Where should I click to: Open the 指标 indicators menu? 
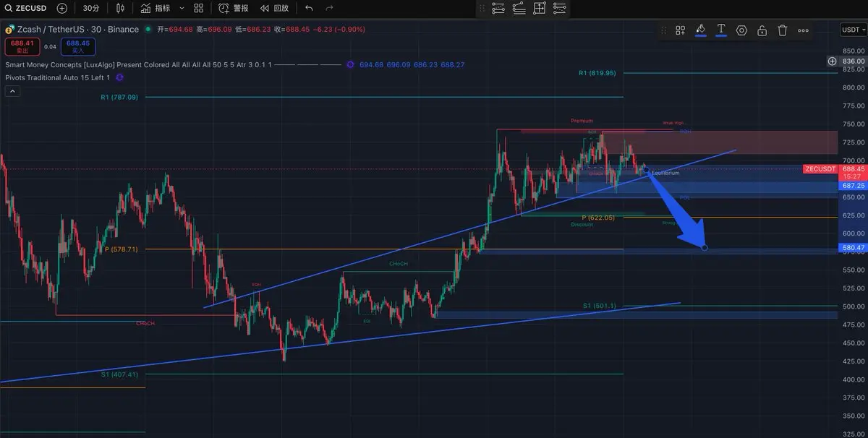click(x=156, y=8)
